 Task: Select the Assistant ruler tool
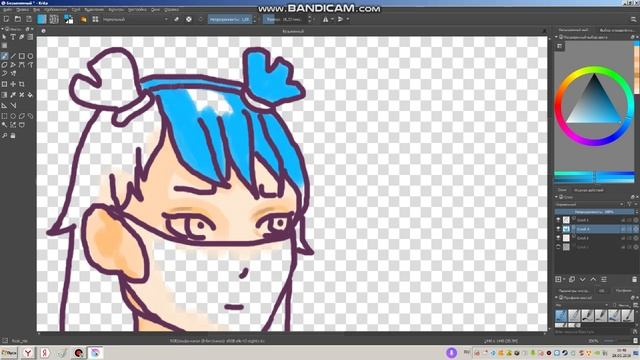pos(4,105)
